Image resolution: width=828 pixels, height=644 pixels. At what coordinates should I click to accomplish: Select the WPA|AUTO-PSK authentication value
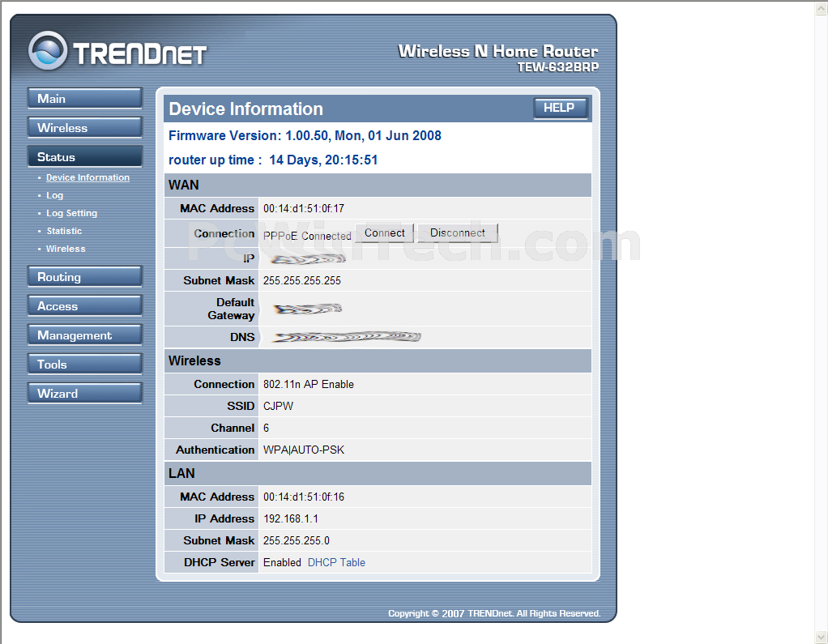(304, 450)
